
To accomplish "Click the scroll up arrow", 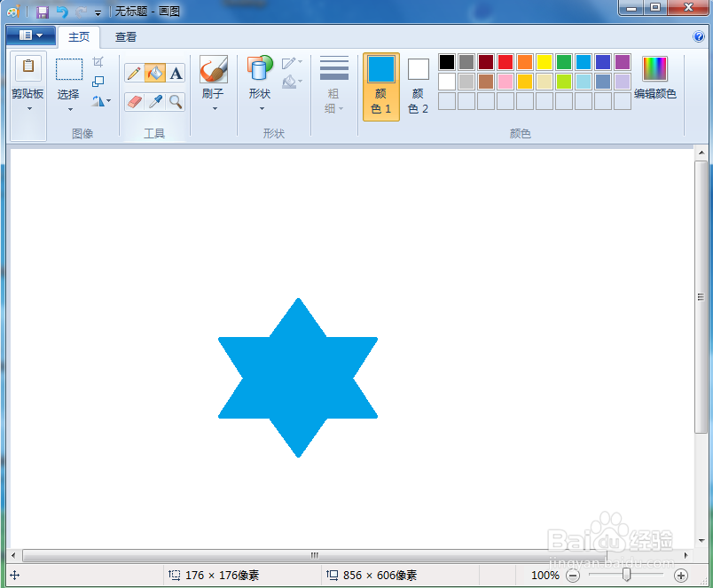I will point(701,153).
